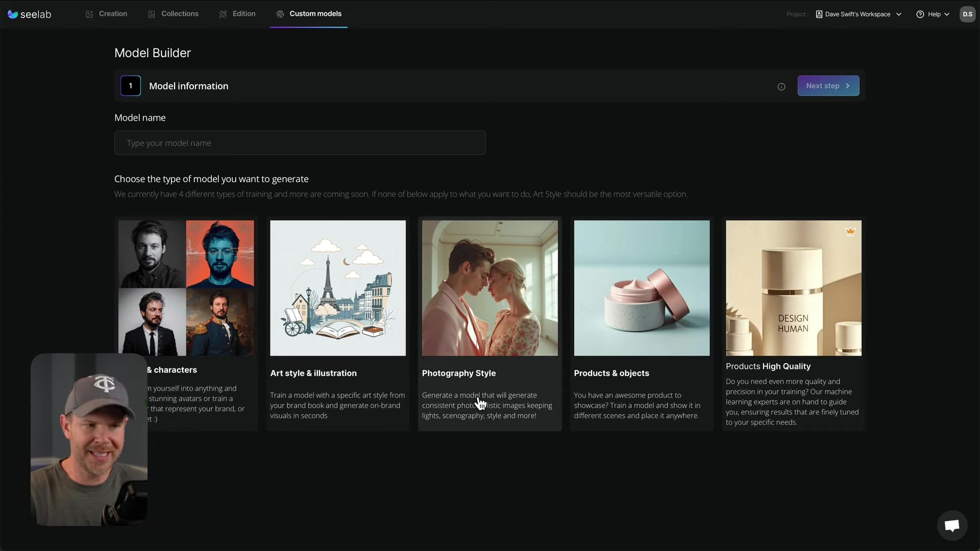Switch to the Creation tab
This screenshot has width=980, height=551.
(x=106, y=14)
